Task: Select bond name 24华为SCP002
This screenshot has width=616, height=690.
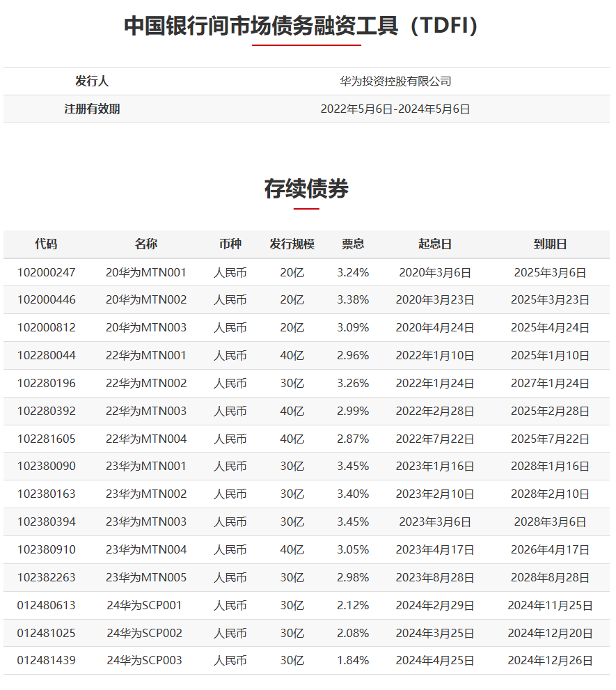Action: tap(144, 633)
